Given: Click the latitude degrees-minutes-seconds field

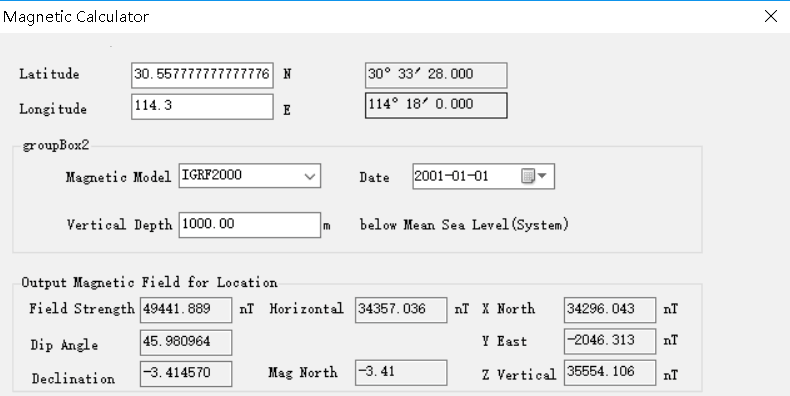Looking at the screenshot, I should click(x=436, y=75).
